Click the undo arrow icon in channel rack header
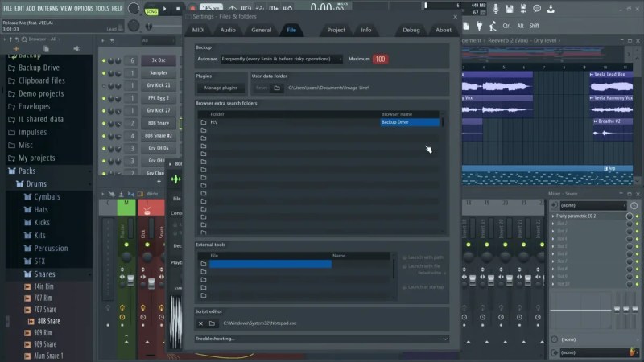Image resolution: width=644 pixels, height=362 pixels. [x=112, y=41]
